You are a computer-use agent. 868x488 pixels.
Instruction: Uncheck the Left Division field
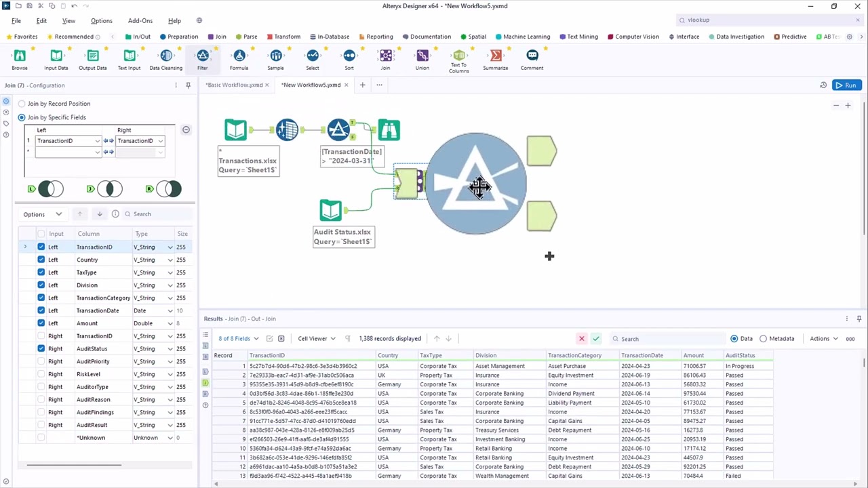[x=41, y=285]
